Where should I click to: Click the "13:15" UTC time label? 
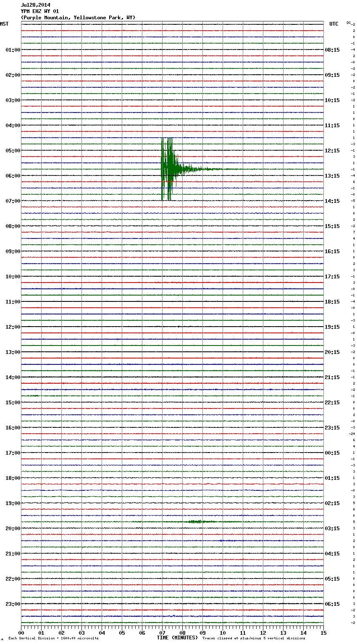click(332, 176)
